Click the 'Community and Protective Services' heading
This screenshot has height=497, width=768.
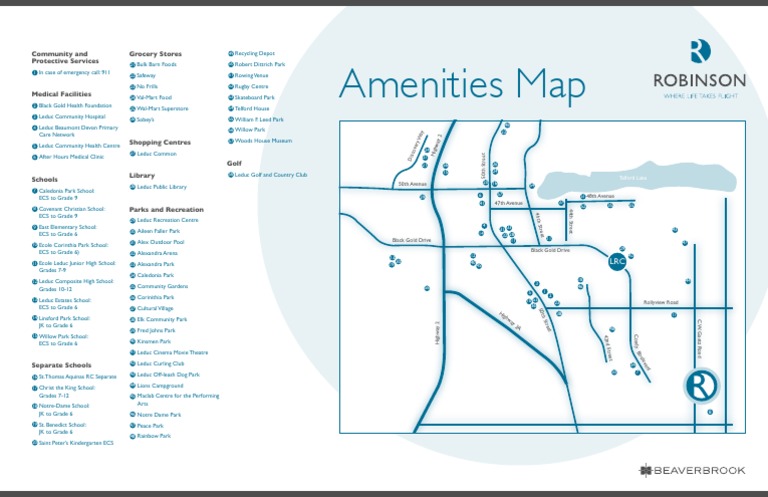point(65,57)
